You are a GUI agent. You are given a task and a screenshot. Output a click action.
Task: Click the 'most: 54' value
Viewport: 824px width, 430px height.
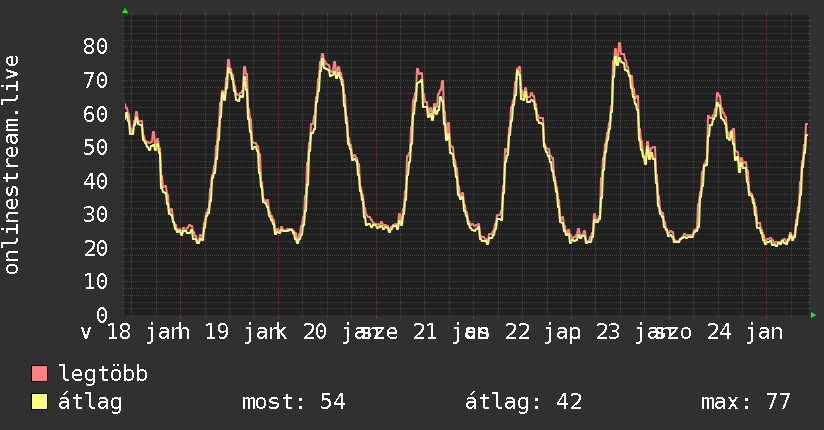coord(294,402)
